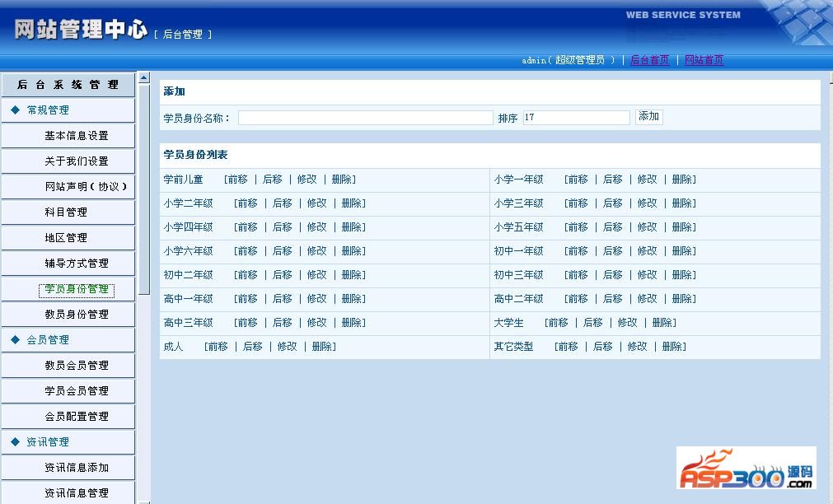The height and width of the screenshot is (504, 833).
Task: Open 学员会员管理 page
Action: pos(77,390)
